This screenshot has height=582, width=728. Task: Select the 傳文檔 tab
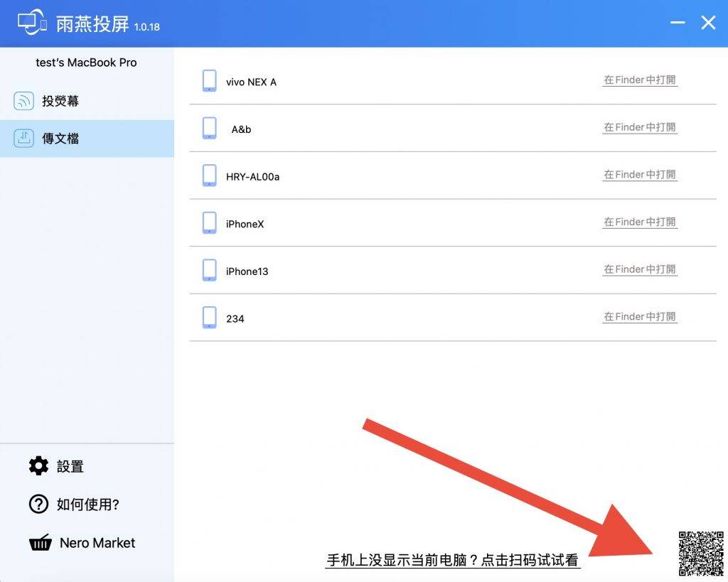click(x=87, y=139)
